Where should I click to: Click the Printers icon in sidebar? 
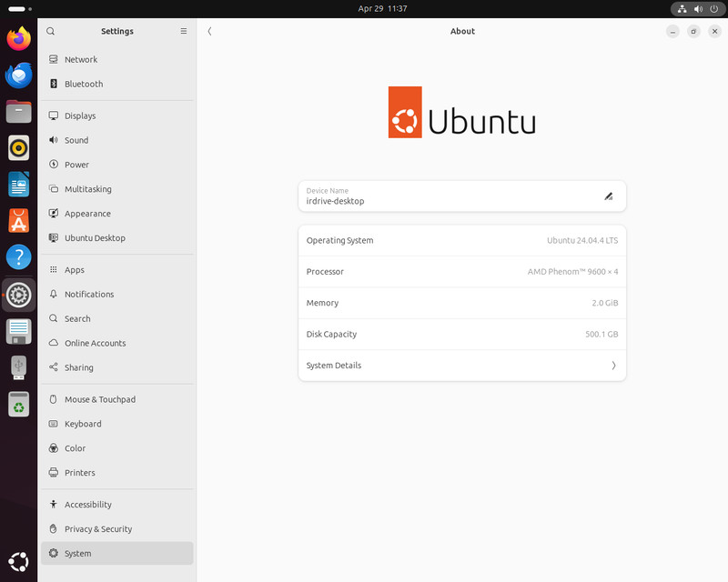[x=54, y=473]
